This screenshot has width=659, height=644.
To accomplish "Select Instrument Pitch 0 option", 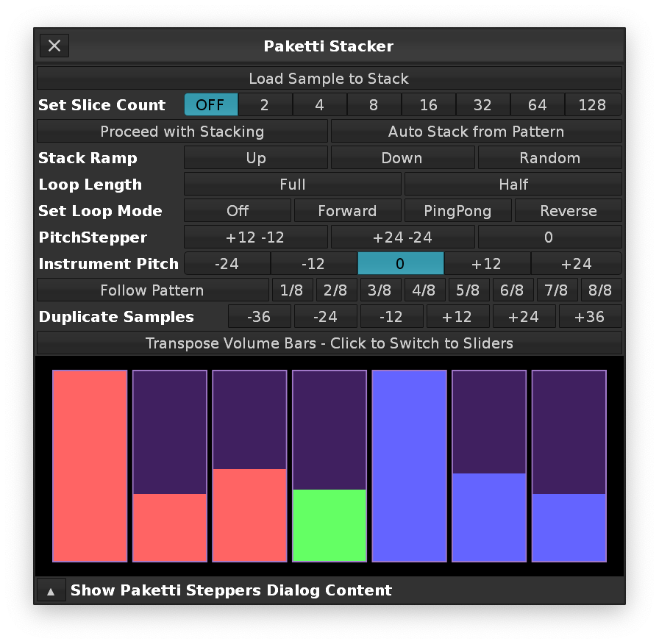I will coord(400,264).
